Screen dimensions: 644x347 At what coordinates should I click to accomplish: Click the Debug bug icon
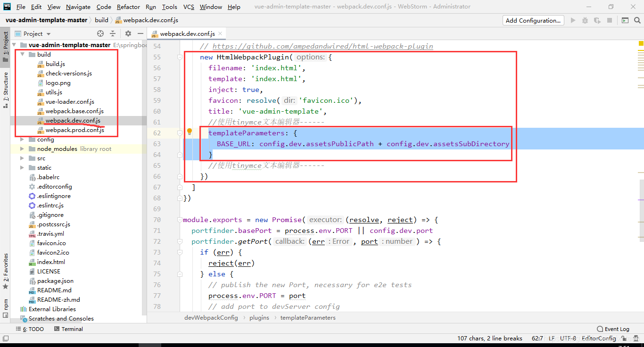pyautogui.click(x=585, y=20)
